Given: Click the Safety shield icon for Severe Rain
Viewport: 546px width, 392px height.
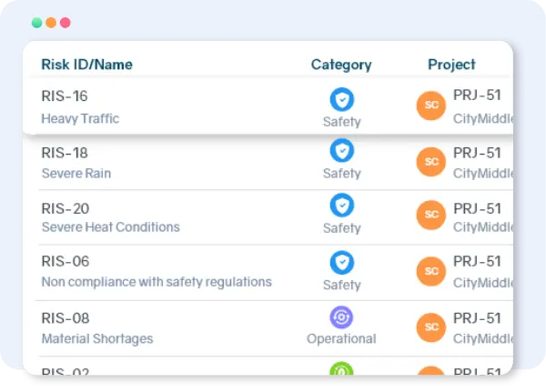Looking at the screenshot, I should click(341, 151).
